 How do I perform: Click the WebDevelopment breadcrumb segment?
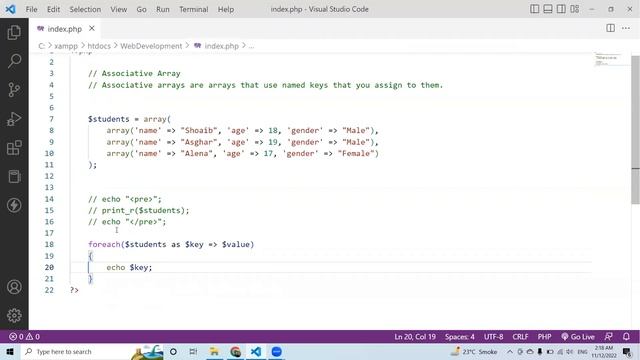(x=151, y=46)
